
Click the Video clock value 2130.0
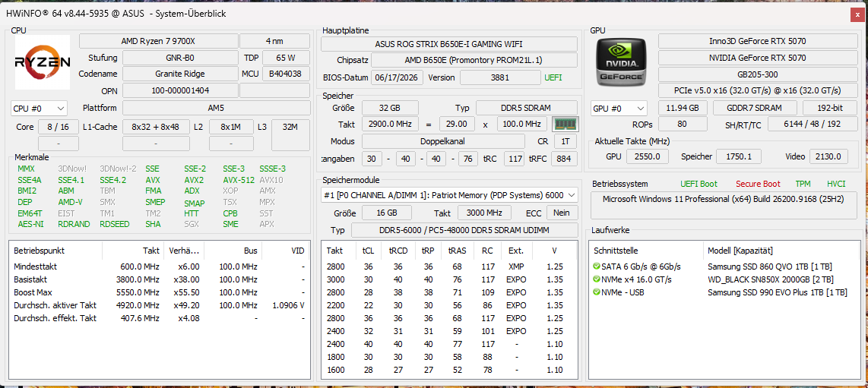click(x=828, y=156)
